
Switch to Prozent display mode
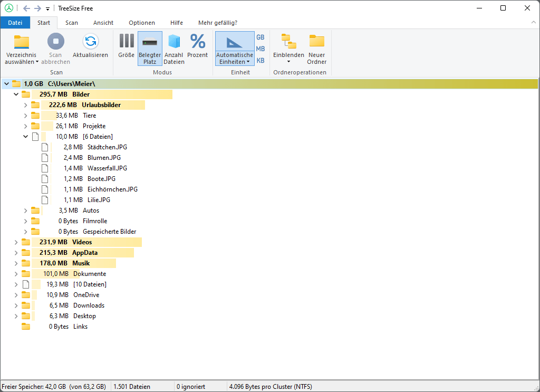(198, 47)
